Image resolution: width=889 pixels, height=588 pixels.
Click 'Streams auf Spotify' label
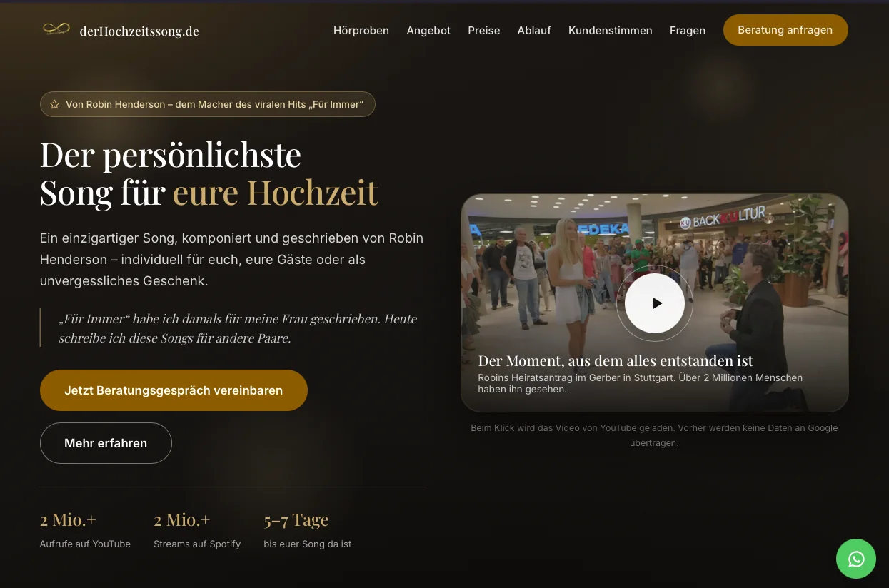[x=197, y=544]
